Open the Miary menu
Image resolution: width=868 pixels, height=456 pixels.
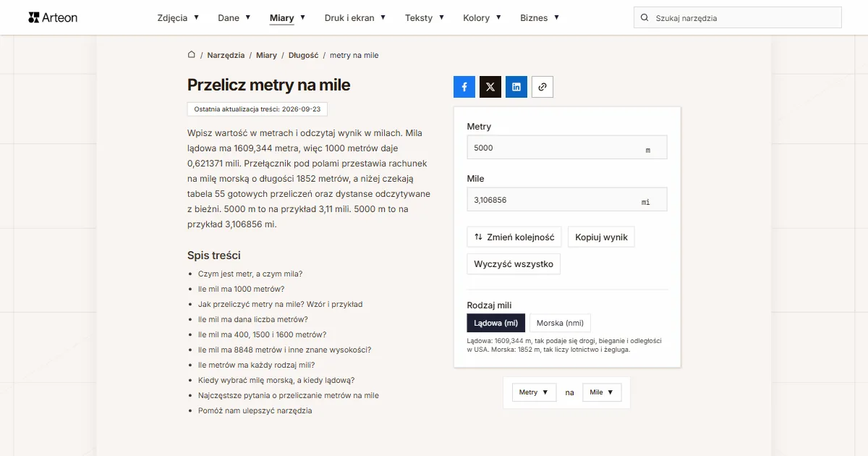pyautogui.click(x=287, y=18)
